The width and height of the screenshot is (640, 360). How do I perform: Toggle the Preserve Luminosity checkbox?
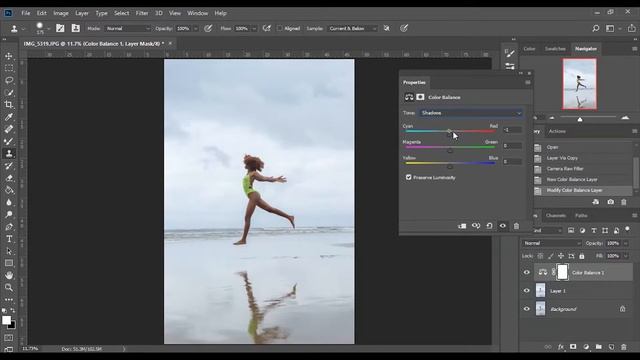[x=409, y=177]
